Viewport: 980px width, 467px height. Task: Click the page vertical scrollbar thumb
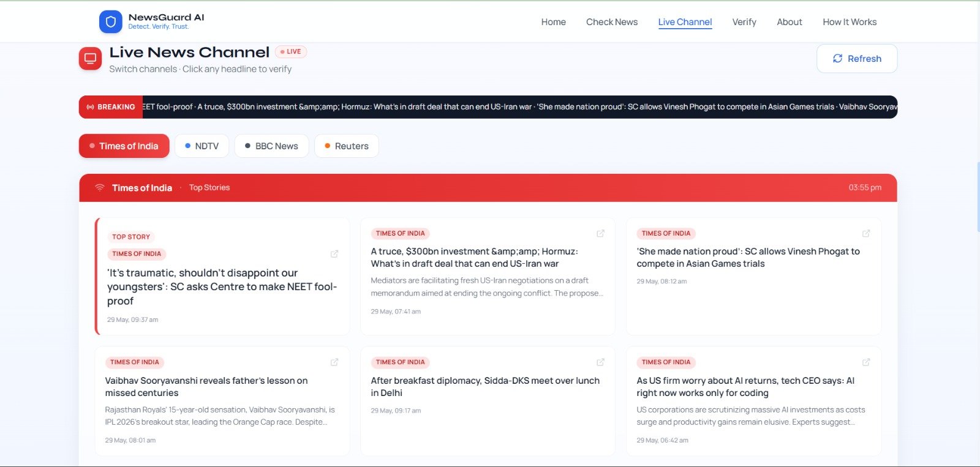coord(978,197)
